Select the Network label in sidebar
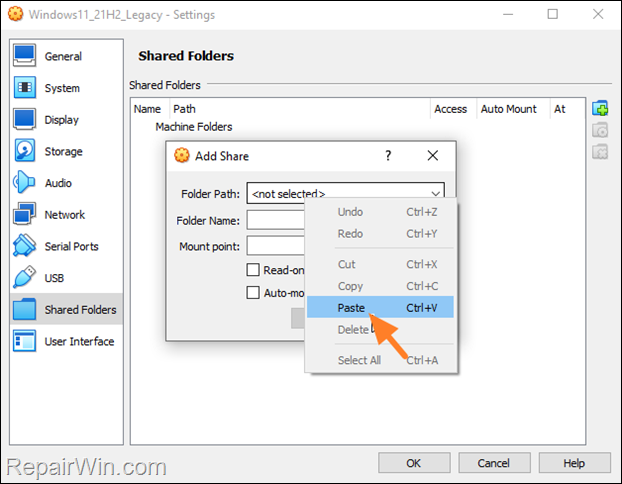 (65, 215)
